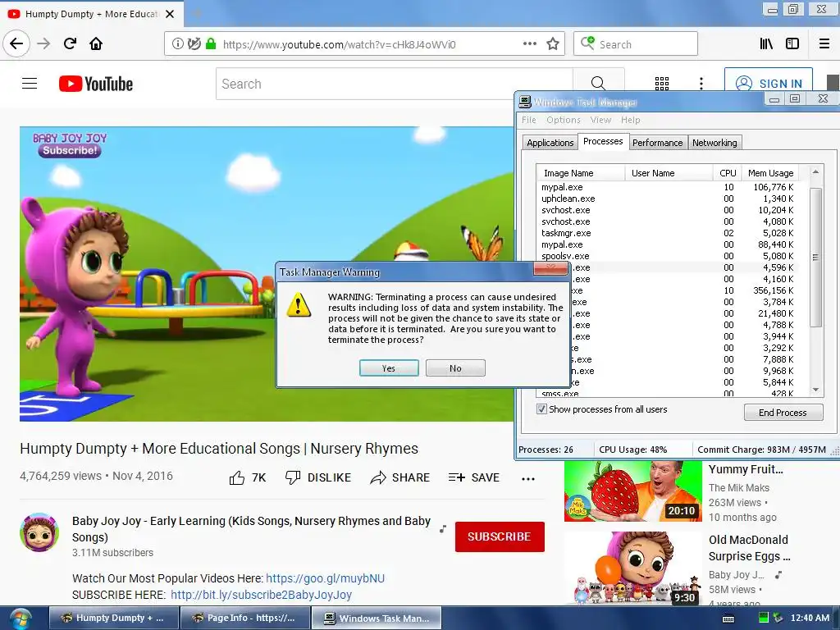Open Old MacDonald Surprise Eggs thumbnail
This screenshot has width=840, height=630.
point(632,569)
